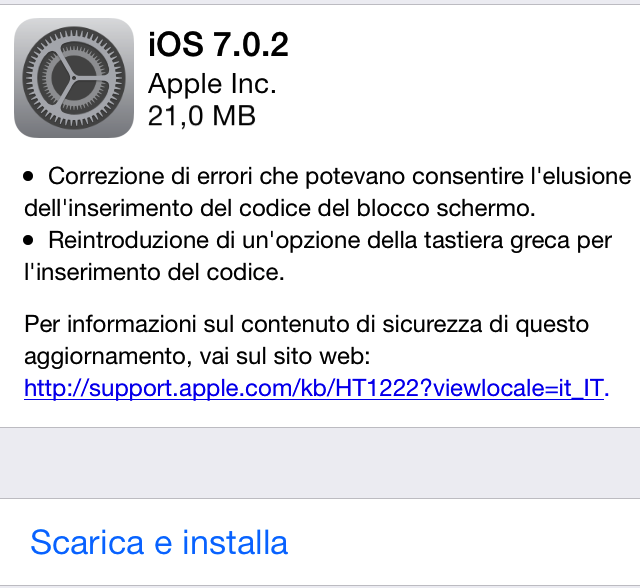Screen dimensions: 640x588
Task: Tap Scarica e installa
Action: click(159, 543)
